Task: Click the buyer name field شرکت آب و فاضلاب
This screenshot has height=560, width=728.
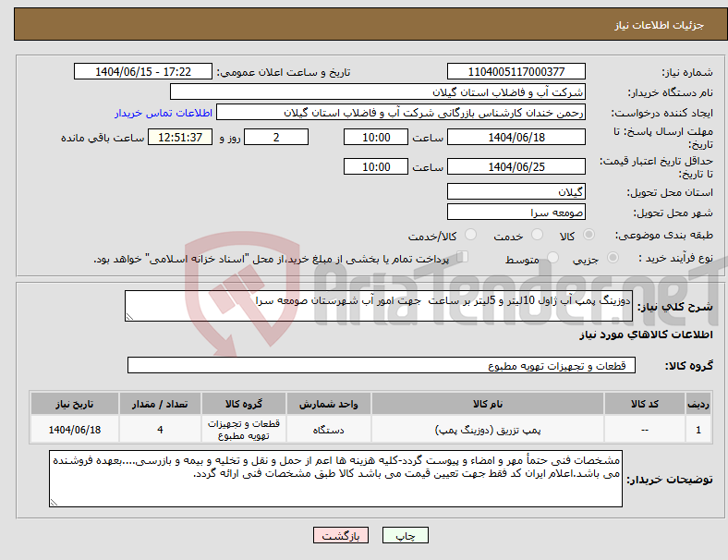Action: click(378, 91)
